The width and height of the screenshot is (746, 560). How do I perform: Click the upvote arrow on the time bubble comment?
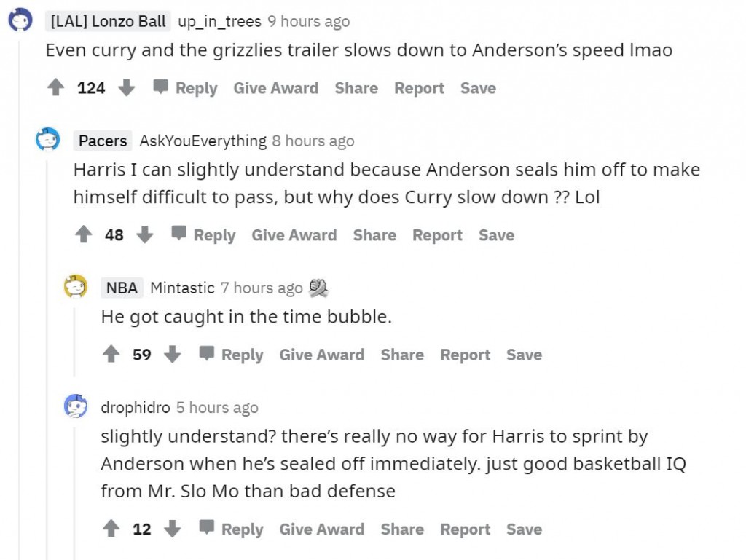pyautogui.click(x=111, y=354)
